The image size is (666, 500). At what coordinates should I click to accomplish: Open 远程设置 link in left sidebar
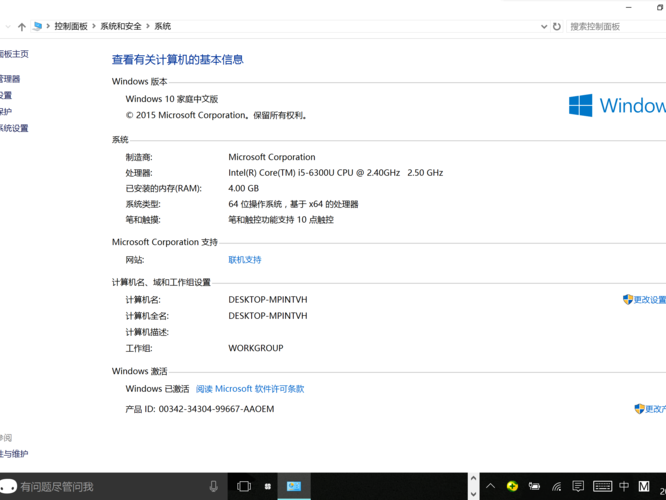6,95
